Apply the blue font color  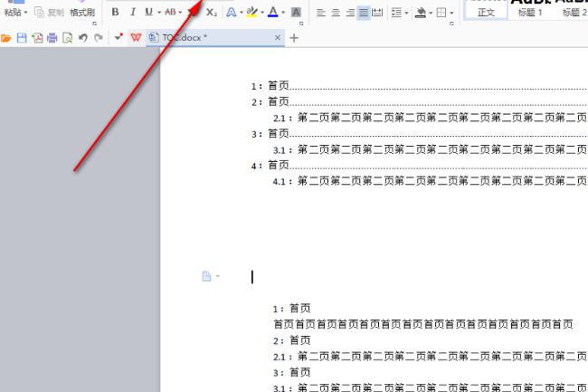[x=273, y=13]
